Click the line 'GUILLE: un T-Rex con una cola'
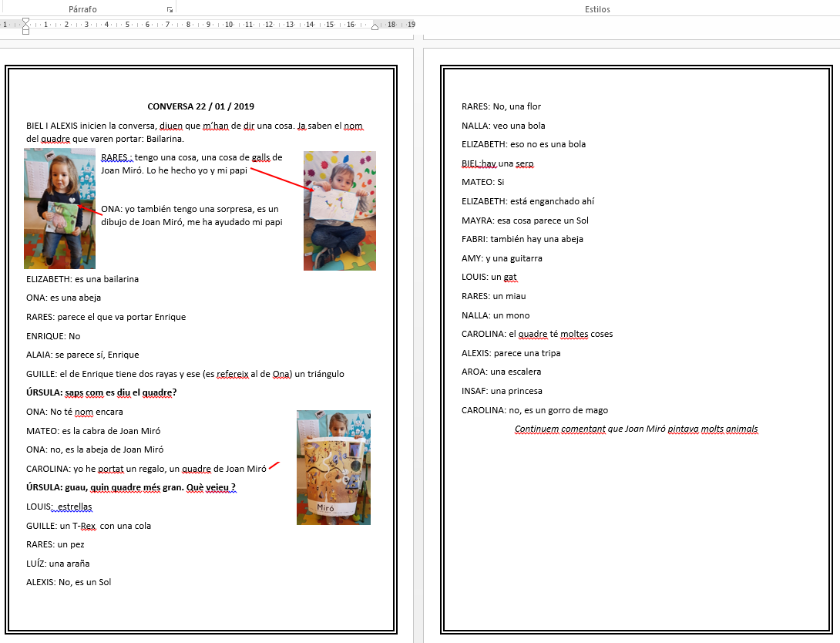This screenshot has height=643, width=840. [x=89, y=526]
